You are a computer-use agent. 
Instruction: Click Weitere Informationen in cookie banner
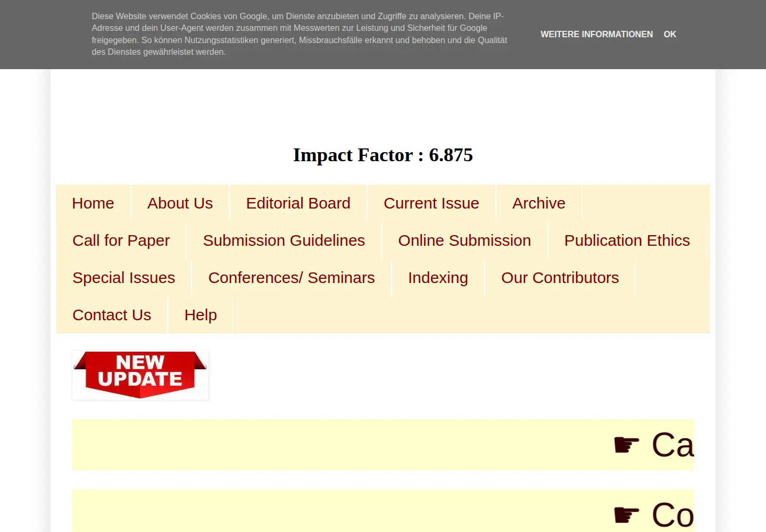tap(596, 34)
